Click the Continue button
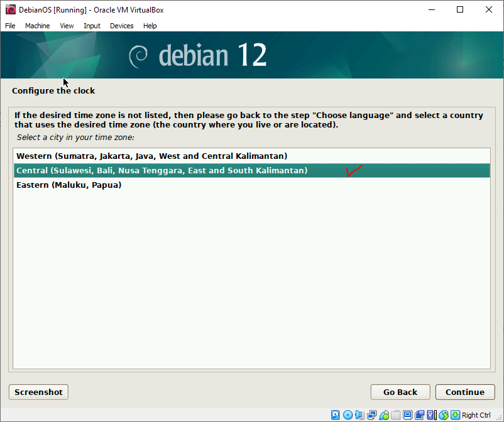This screenshot has height=422, width=504. click(465, 392)
